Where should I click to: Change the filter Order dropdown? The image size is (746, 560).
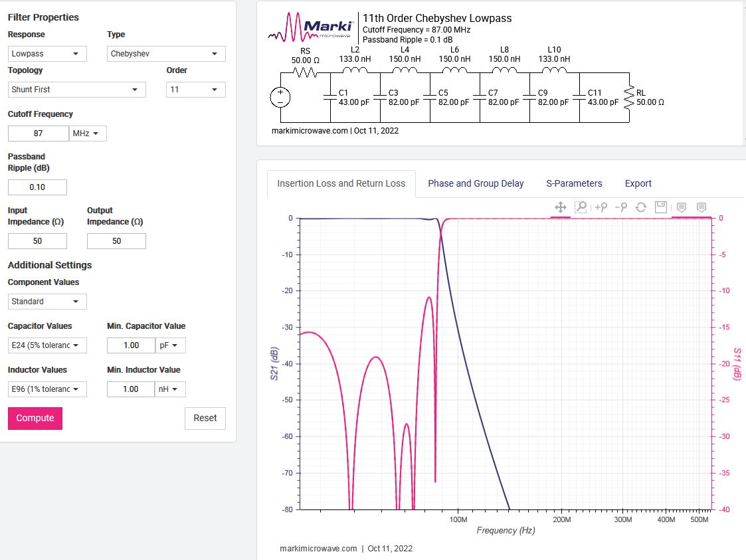pyautogui.click(x=195, y=90)
